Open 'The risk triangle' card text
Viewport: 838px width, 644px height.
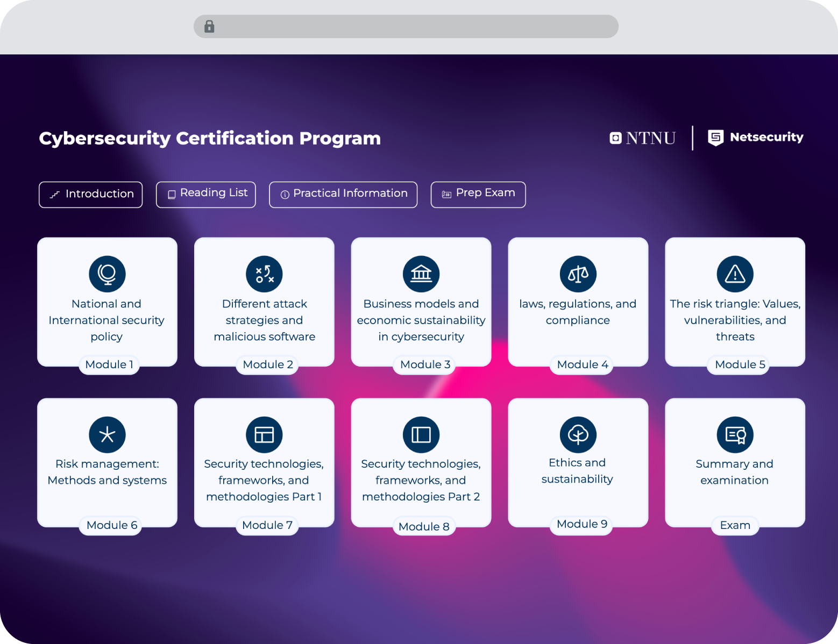[x=735, y=320]
